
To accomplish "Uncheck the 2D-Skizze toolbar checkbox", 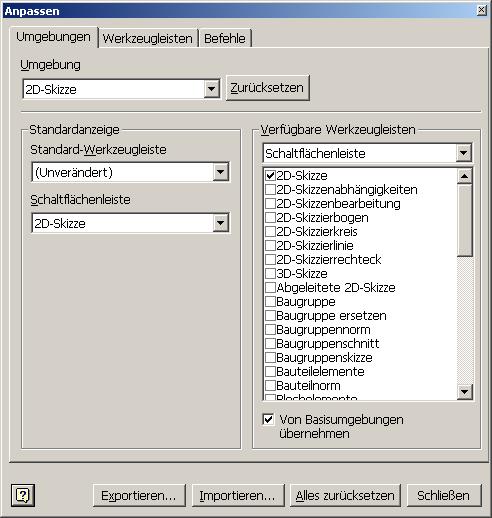I will (270, 176).
